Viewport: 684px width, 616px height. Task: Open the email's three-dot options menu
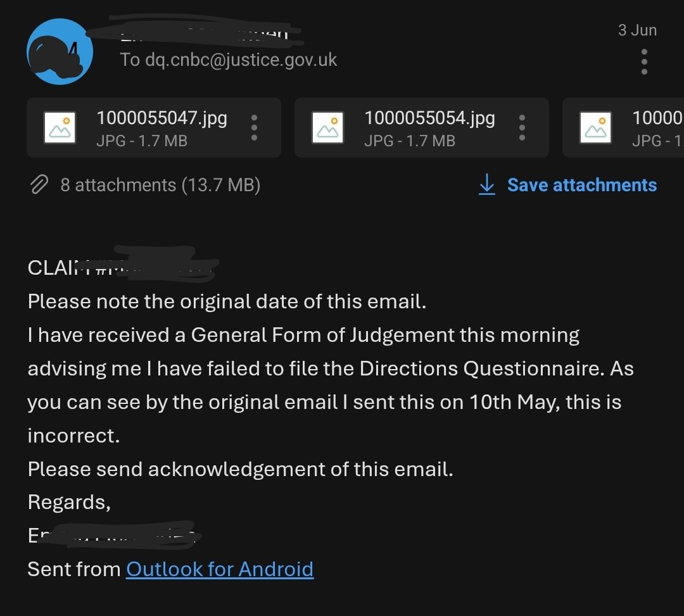click(x=644, y=61)
